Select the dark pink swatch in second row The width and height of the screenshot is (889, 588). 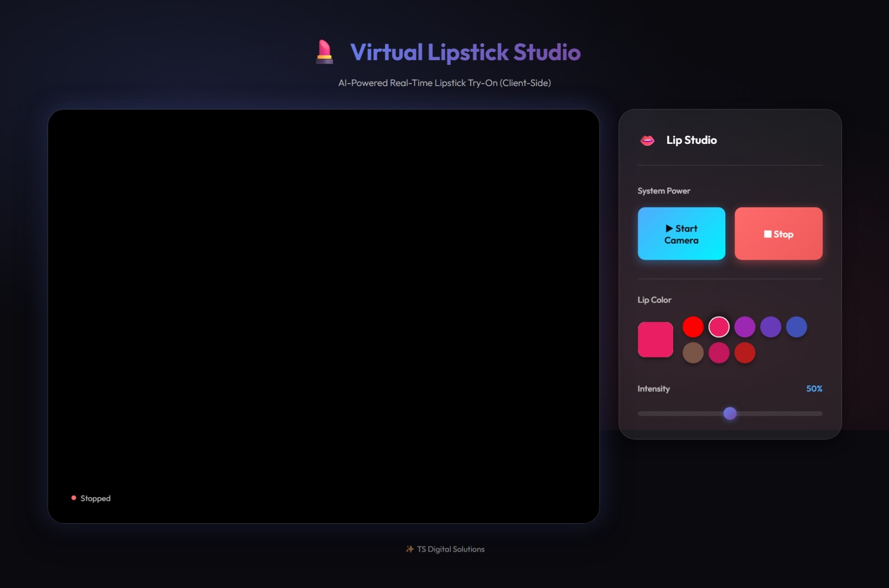718,352
